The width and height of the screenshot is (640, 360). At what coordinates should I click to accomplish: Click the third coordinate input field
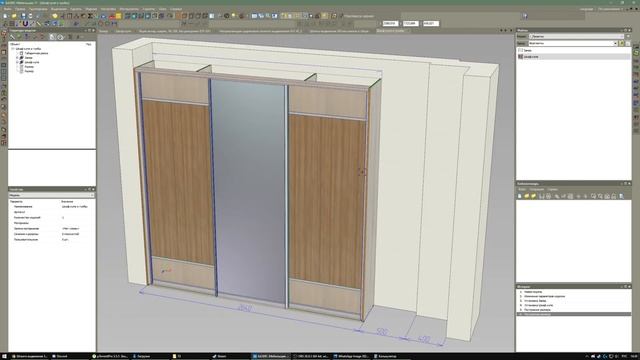tap(431, 24)
